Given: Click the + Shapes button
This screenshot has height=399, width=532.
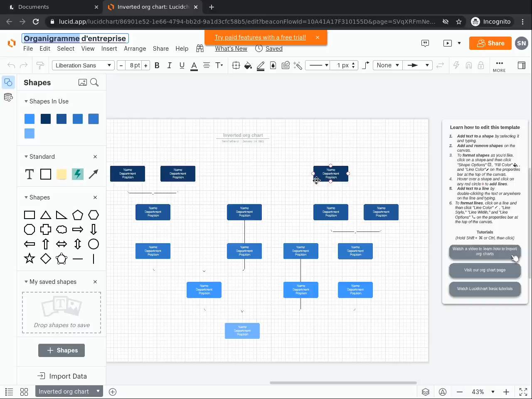Looking at the screenshot, I should pyautogui.click(x=62, y=350).
